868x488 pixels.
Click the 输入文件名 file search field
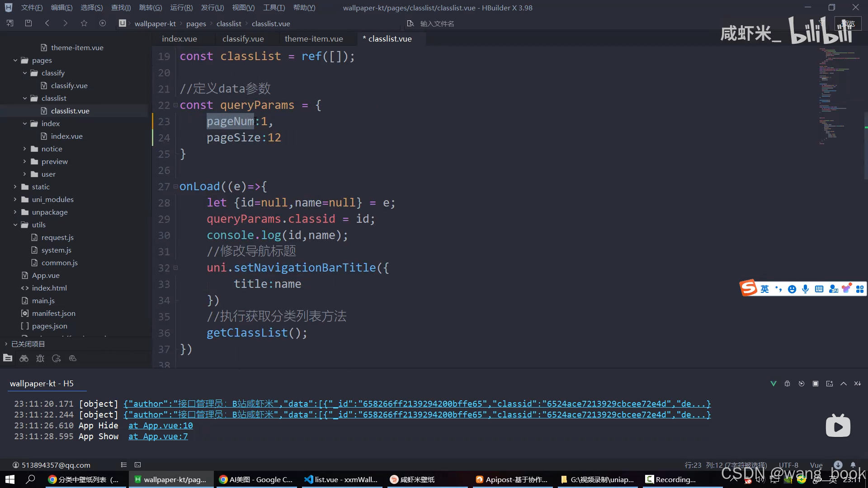[437, 23]
